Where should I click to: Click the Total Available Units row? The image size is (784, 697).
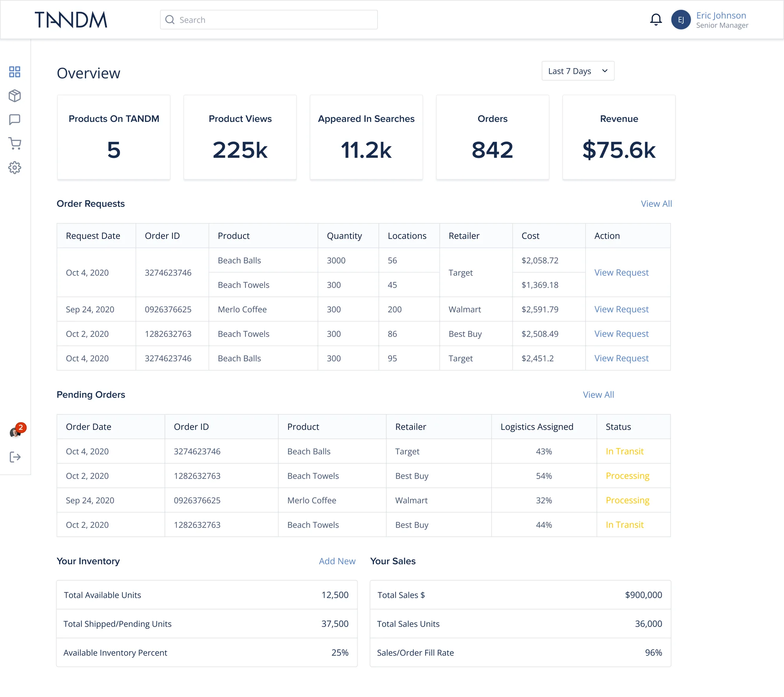[207, 595]
